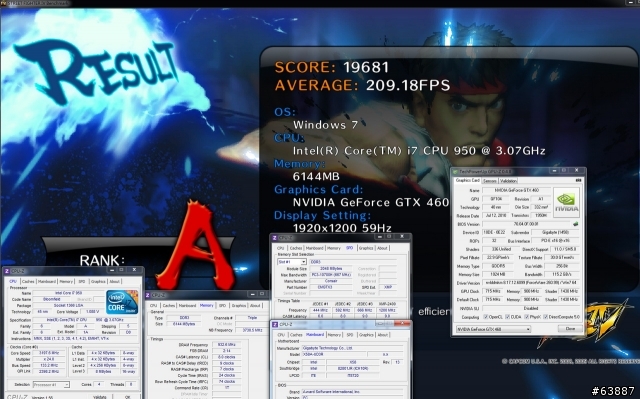Viewport: 640px width, 399px height.
Task: Click the CPU-Z app icon in SPD tab window
Action: click(x=275, y=237)
